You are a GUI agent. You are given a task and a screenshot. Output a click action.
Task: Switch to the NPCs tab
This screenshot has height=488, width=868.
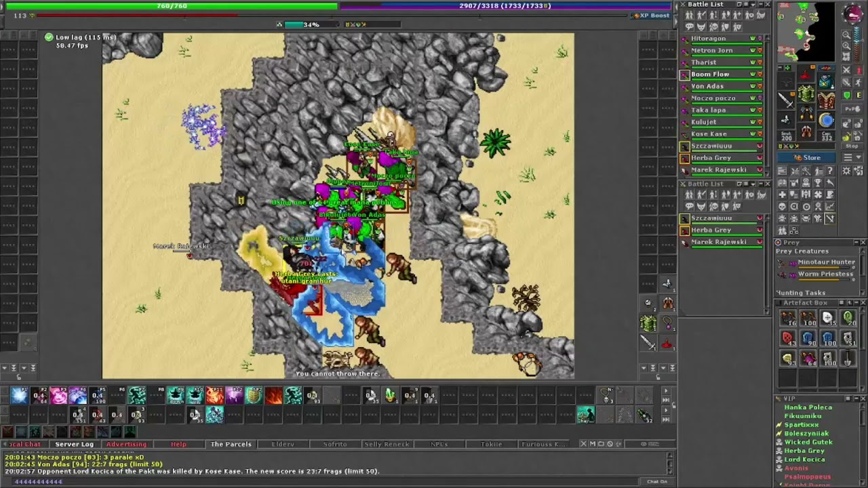click(x=439, y=445)
